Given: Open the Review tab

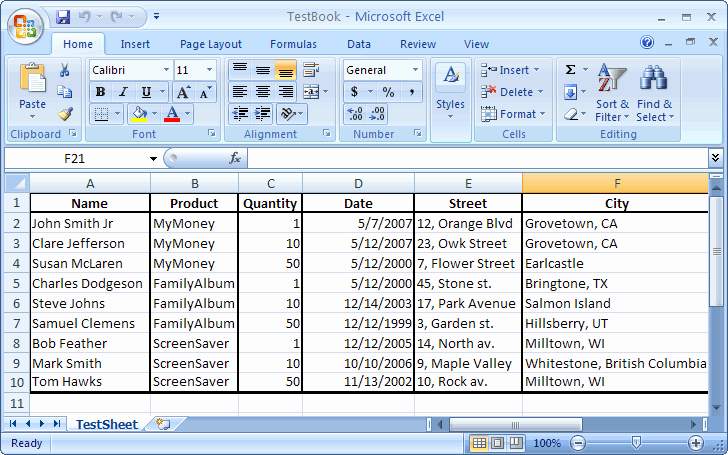Looking at the screenshot, I should pyautogui.click(x=418, y=44).
